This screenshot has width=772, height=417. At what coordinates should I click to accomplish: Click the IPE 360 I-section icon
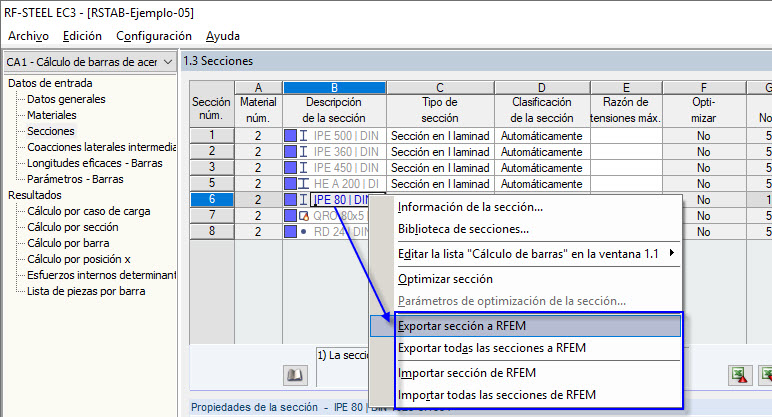[x=304, y=152]
